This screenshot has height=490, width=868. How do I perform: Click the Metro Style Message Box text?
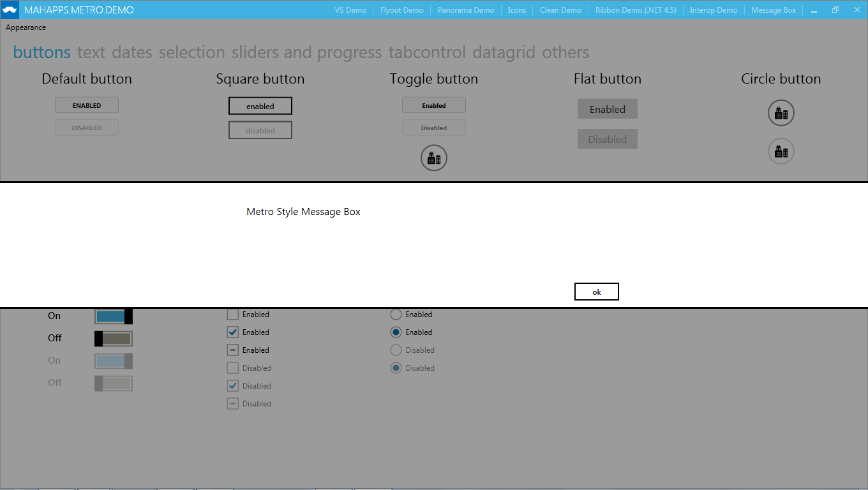coord(303,212)
